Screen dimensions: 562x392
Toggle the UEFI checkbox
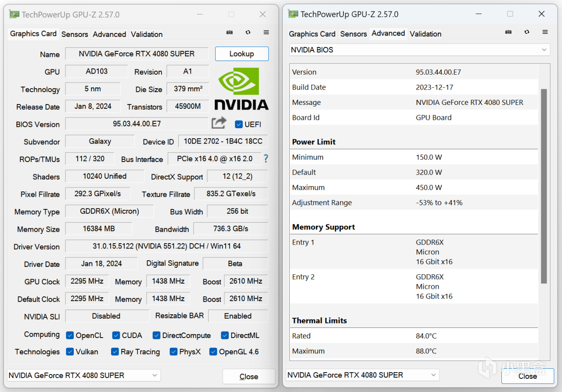click(x=239, y=124)
